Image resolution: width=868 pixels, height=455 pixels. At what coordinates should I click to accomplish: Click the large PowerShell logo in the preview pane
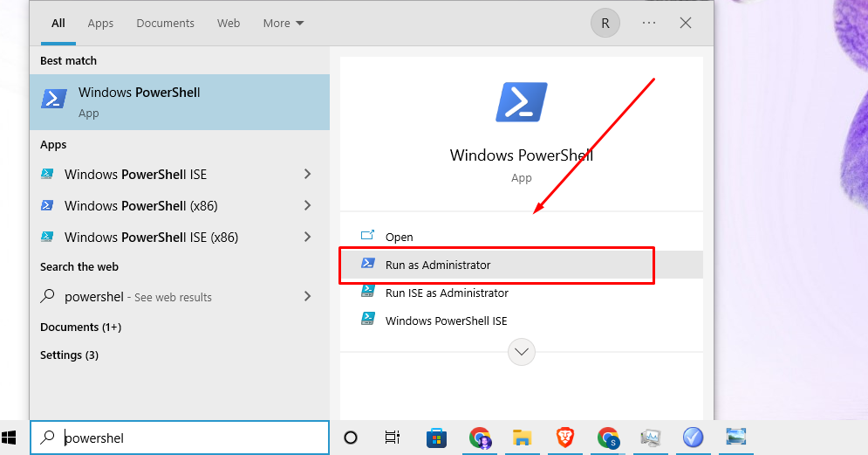point(521,102)
